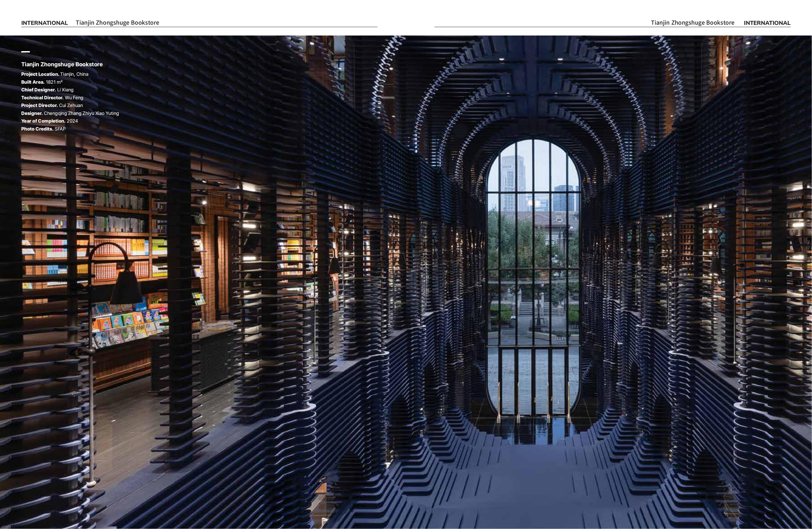Click the Project Location line
The height and width of the screenshot is (529, 812).
(54, 74)
